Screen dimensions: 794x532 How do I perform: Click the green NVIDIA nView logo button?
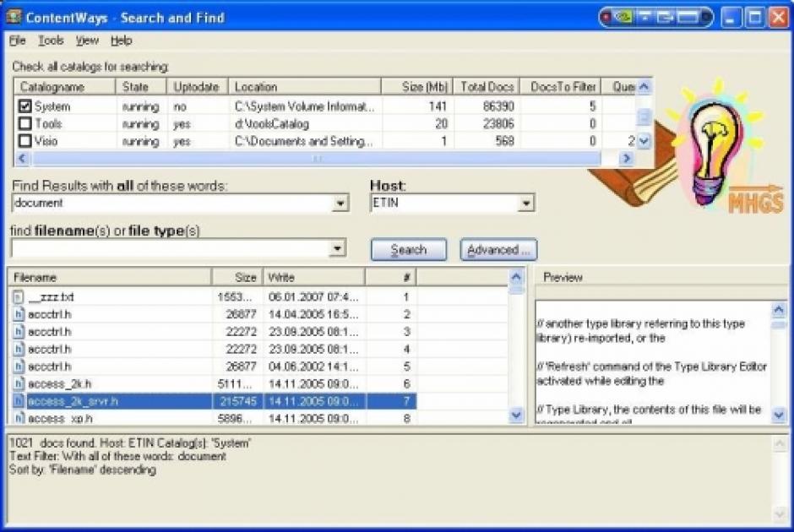click(623, 17)
